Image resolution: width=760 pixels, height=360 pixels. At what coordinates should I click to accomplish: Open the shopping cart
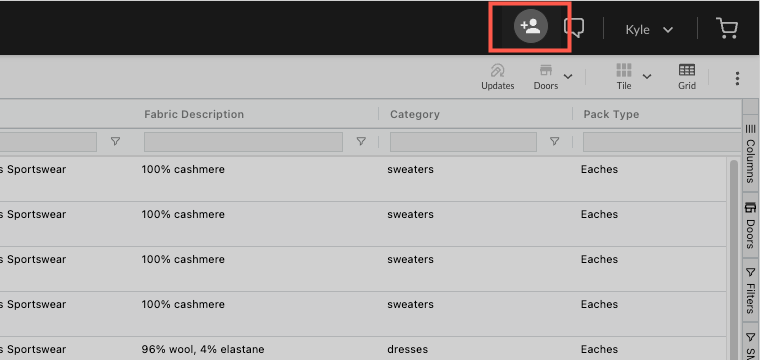[x=727, y=28]
